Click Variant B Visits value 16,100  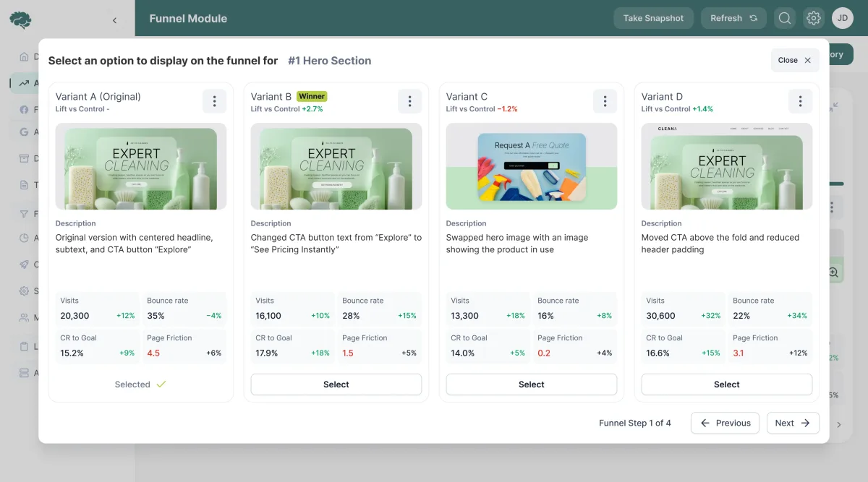(x=268, y=316)
